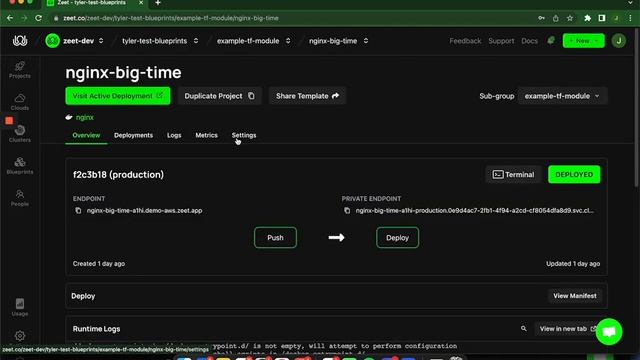
Task: Click Share Template button
Action: tap(307, 96)
